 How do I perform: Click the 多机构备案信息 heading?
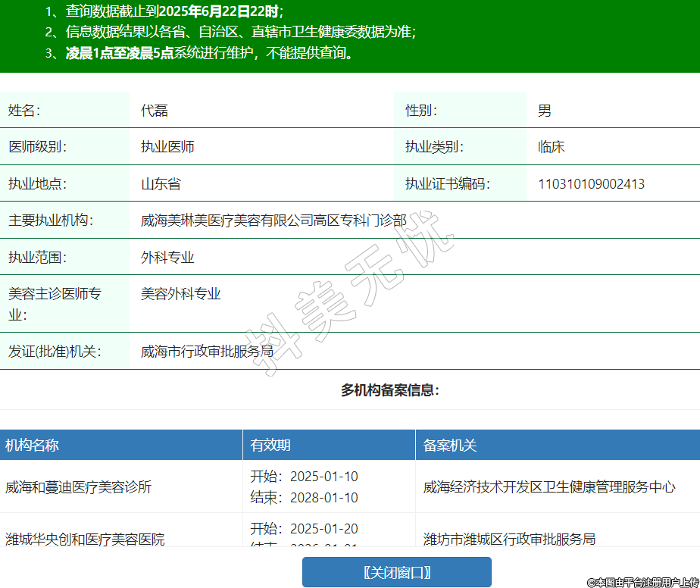coord(389,390)
